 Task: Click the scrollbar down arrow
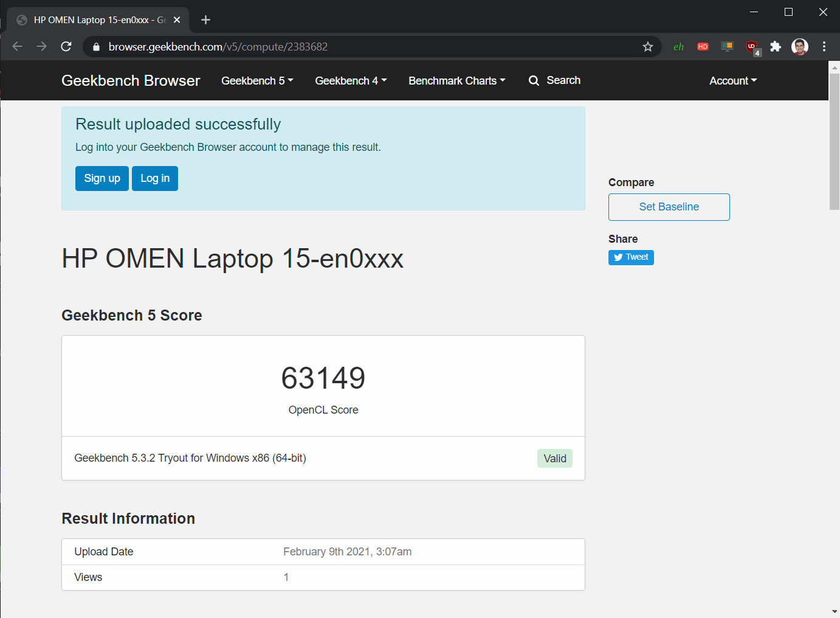click(x=835, y=611)
